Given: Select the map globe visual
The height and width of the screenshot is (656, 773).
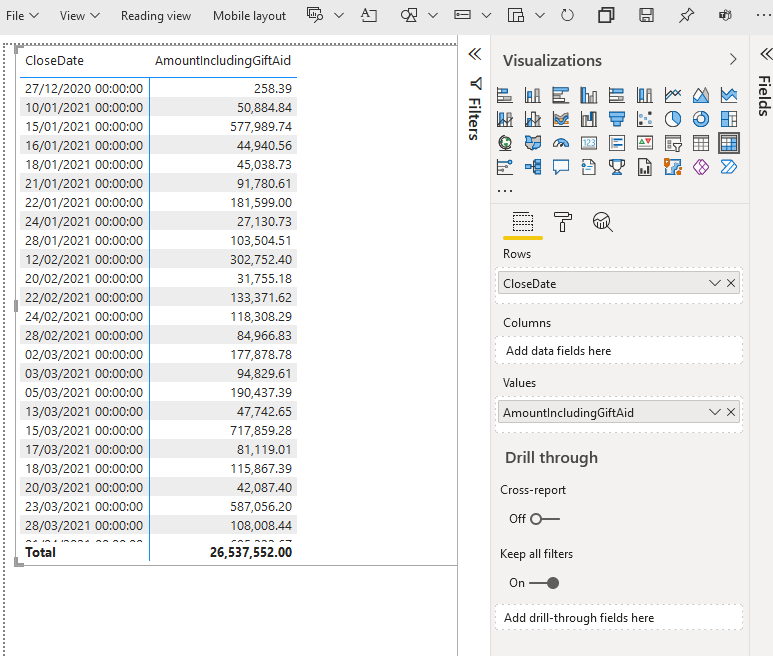Looking at the screenshot, I should click(x=505, y=143).
